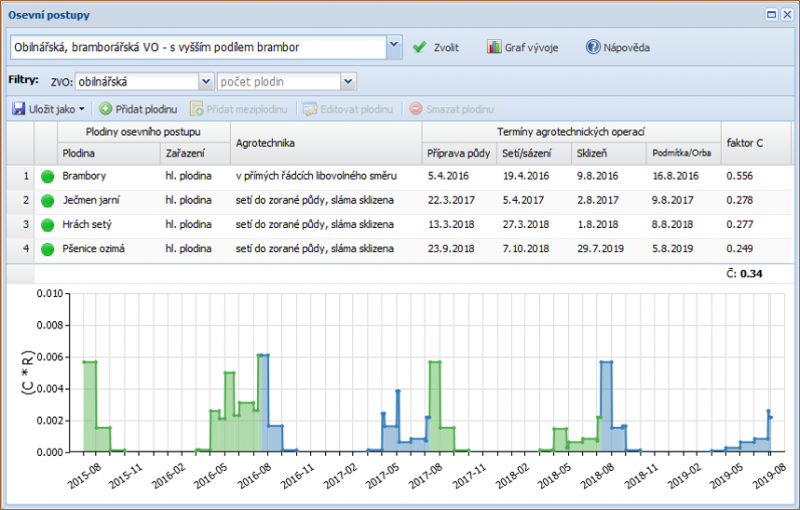Maximize the Osevní postupy window
The height and width of the screenshot is (510, 800).
pos(771,14)
